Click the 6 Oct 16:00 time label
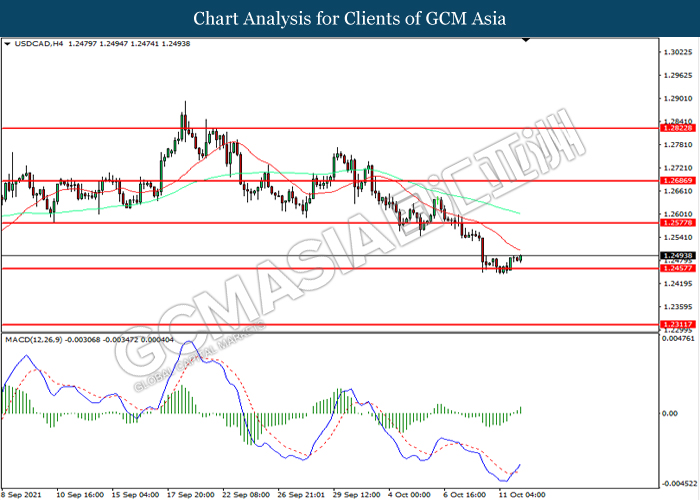This screenshot has height=500, width=700. [x=465, y=495]
